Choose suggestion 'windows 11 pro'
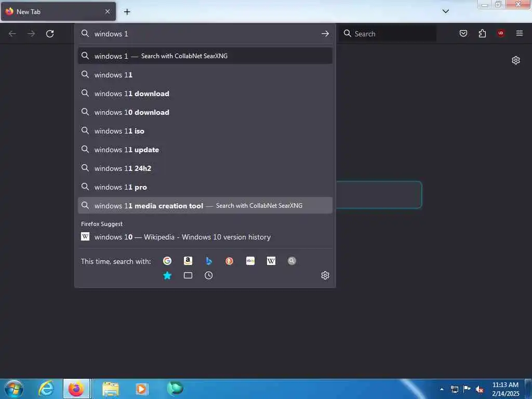The height and width of the screenshot is (399, 532). coord(205,187)
